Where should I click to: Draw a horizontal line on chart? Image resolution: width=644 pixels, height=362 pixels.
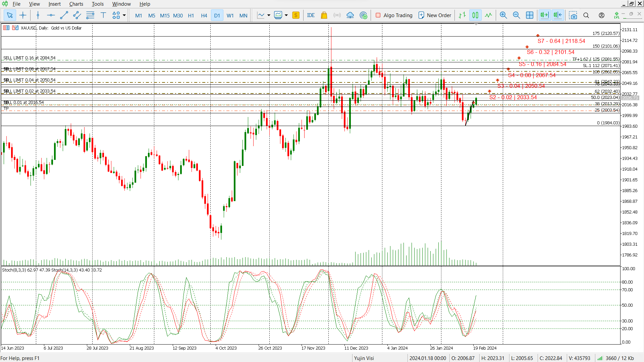(x=51, y=15)
